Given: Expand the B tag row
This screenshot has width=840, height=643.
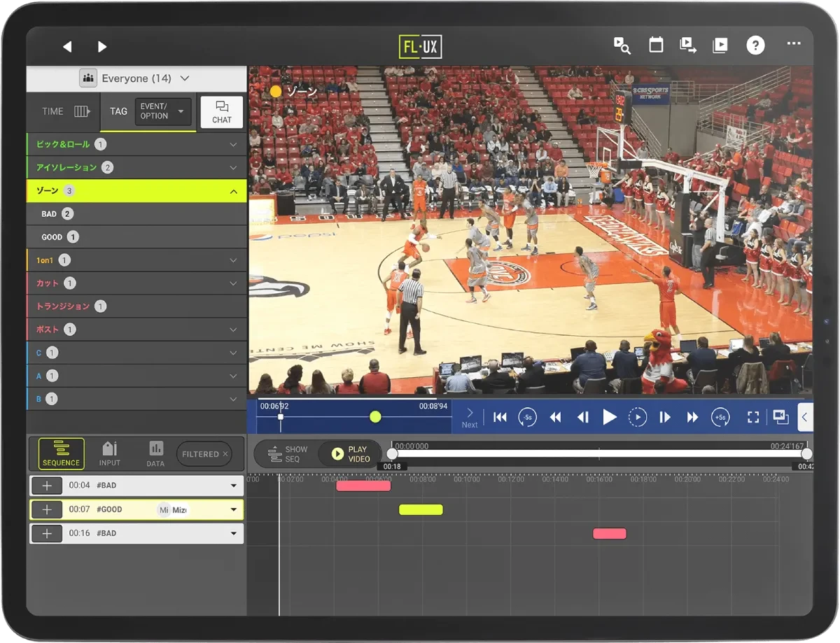Looking at the screenshot, I should click(136, 399).
